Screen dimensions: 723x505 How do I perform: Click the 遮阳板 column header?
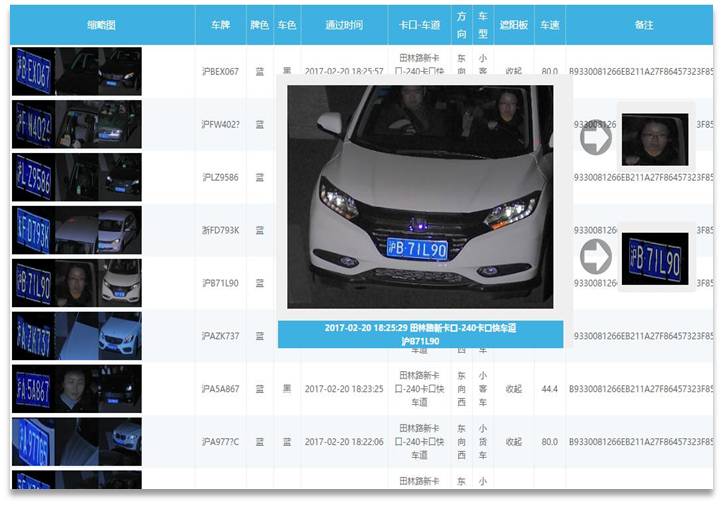(x=514, y=25)
